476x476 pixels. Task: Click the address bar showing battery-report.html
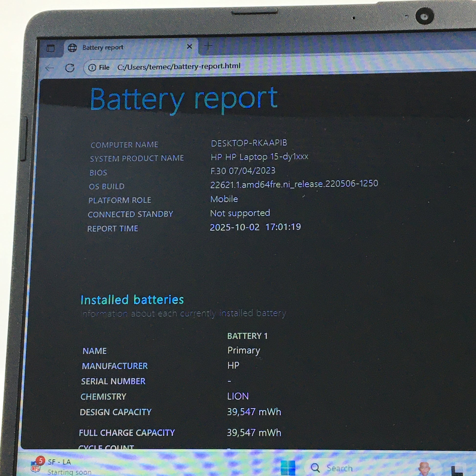(x=179, y=66)
